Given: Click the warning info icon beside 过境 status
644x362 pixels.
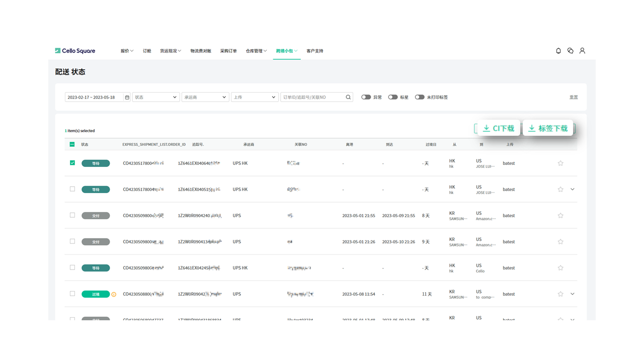Looking at the screenshot, I should pyautogui.click(x=114, y=295).
